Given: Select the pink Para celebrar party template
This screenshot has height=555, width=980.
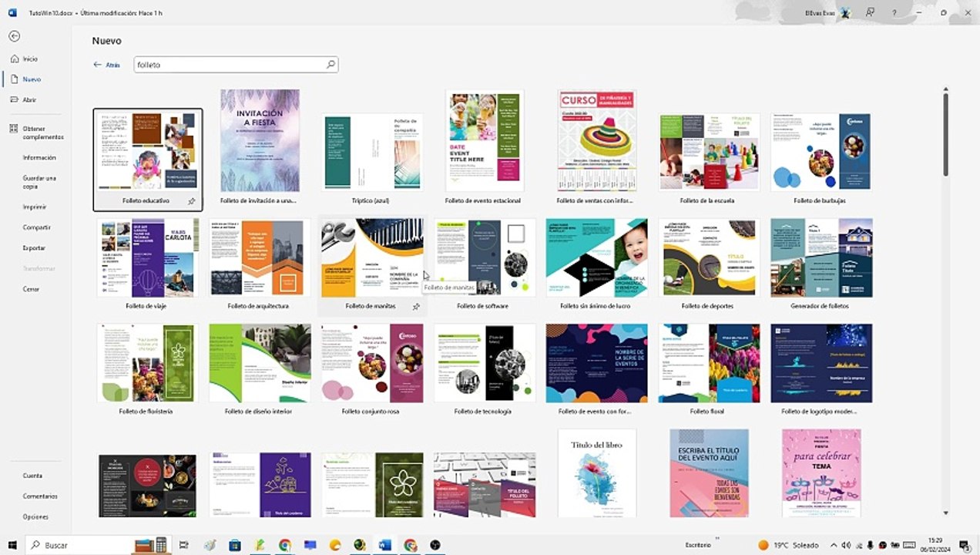Looking at the screenshot, I should point(821,473).
